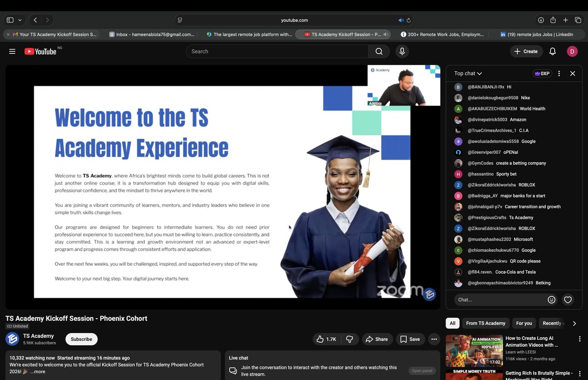
Task: Select the Recently uploaded chip
Action: point(552,323)
